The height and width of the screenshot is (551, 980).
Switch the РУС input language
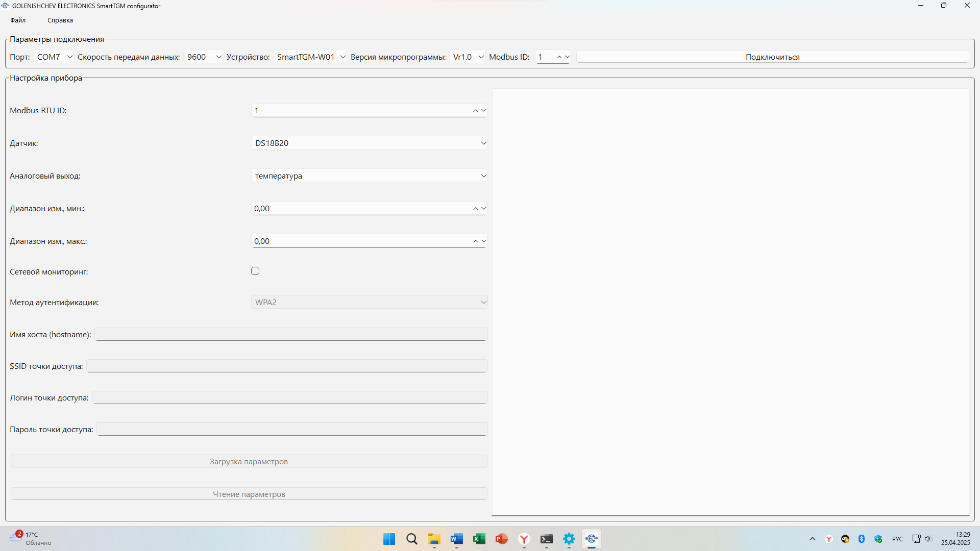tap(897, 539)
